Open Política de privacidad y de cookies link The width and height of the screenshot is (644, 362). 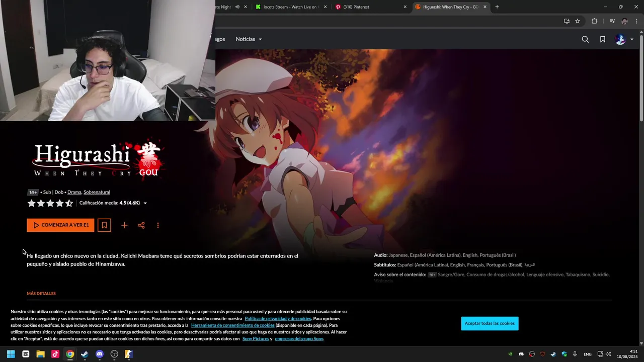(x=278, y=319)
